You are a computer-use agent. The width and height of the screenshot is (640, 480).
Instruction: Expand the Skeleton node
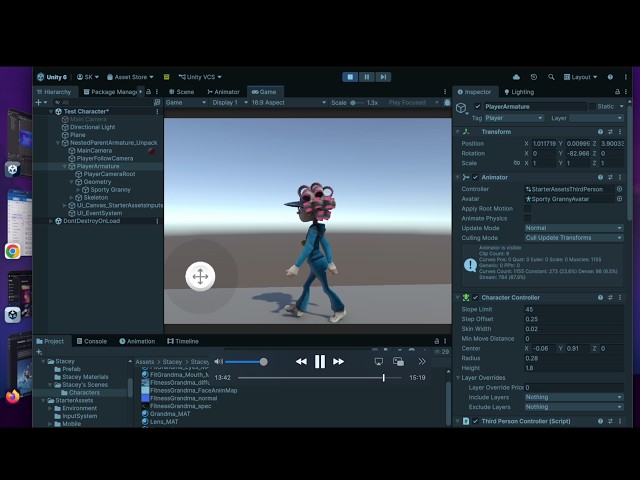71,198
